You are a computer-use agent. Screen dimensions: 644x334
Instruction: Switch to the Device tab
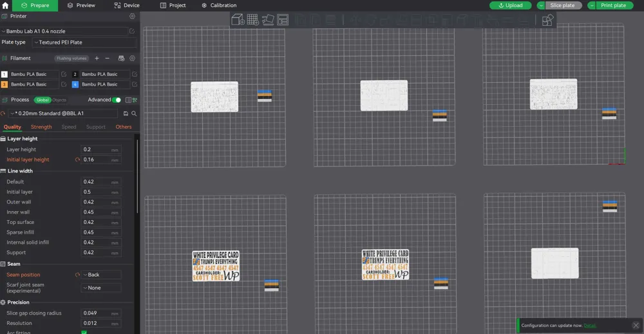pos(127,5)
